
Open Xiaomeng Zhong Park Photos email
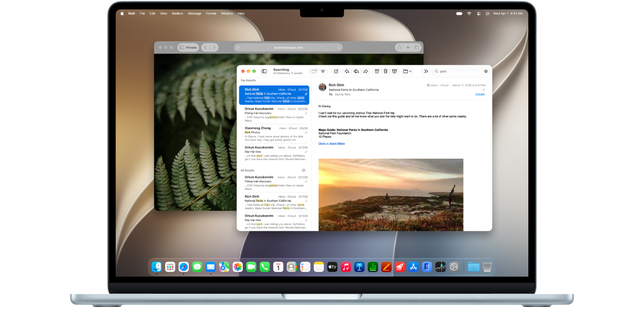[274, 134]
